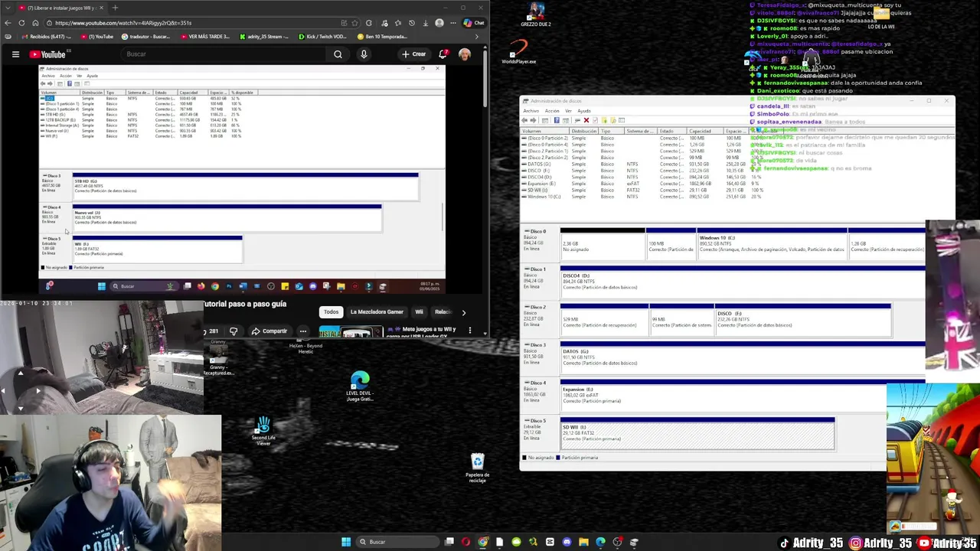
Task: Open the WorldsPlayer.exe desktop shortcut
Action: tap(519, 53)
